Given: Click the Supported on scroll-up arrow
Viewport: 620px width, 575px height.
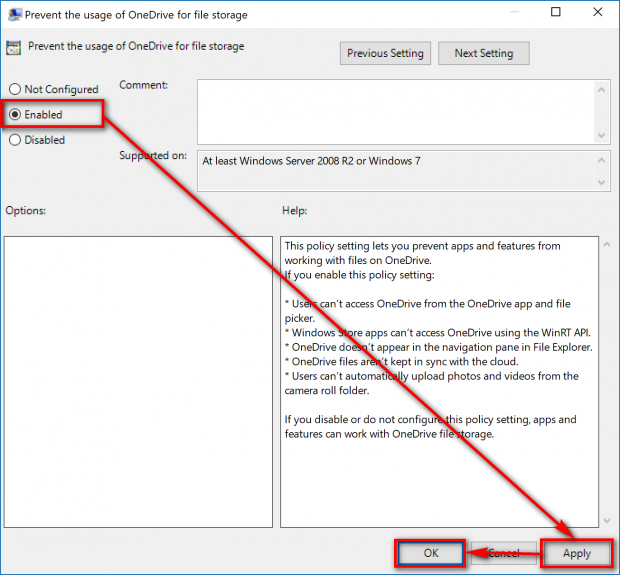Looking at the screenshot, I should (x=602, y=159).
